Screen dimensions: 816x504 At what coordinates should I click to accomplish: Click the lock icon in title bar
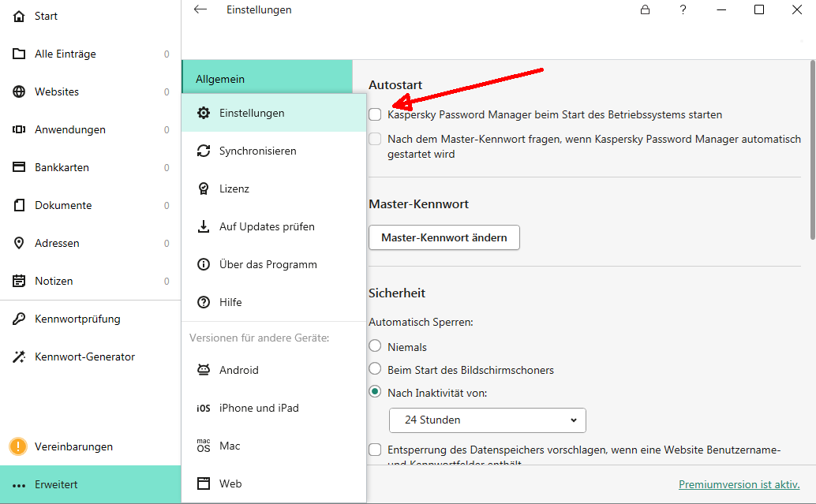[x=646, y=9]
